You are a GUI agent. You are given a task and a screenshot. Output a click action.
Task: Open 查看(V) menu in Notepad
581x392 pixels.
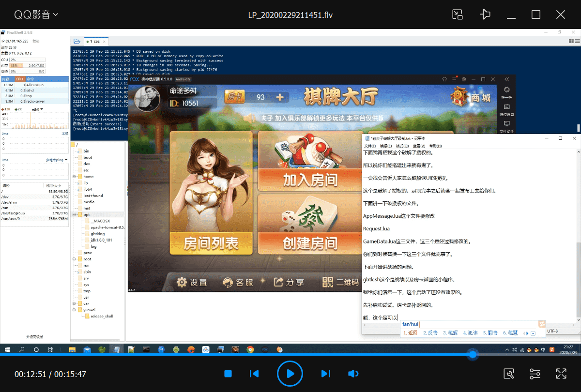point(419,146)
